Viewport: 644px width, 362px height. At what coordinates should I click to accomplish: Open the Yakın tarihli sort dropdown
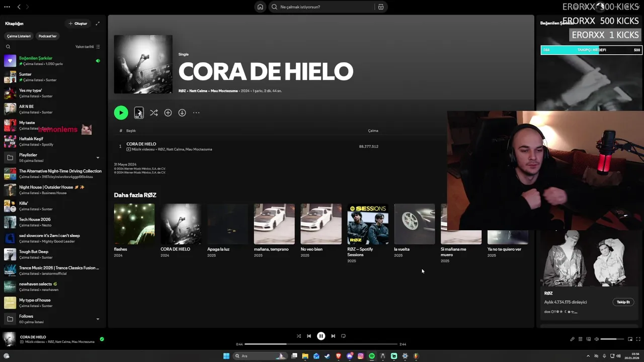(88, 47)
